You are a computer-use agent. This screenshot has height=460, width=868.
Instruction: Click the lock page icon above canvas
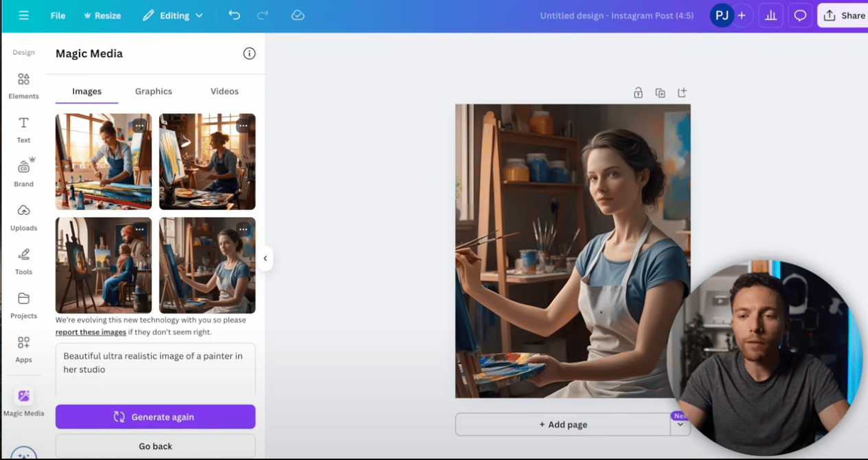[x=638, y=93]
